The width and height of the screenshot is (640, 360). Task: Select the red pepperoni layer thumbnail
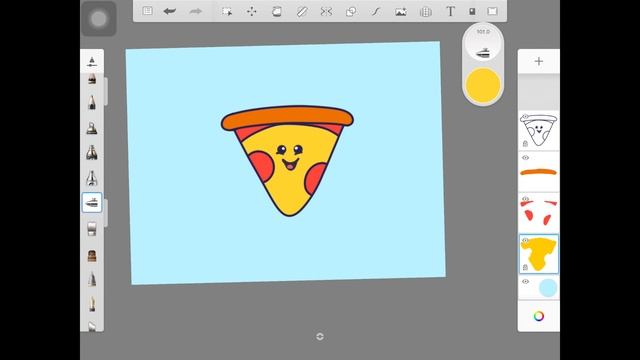(539, 213)
